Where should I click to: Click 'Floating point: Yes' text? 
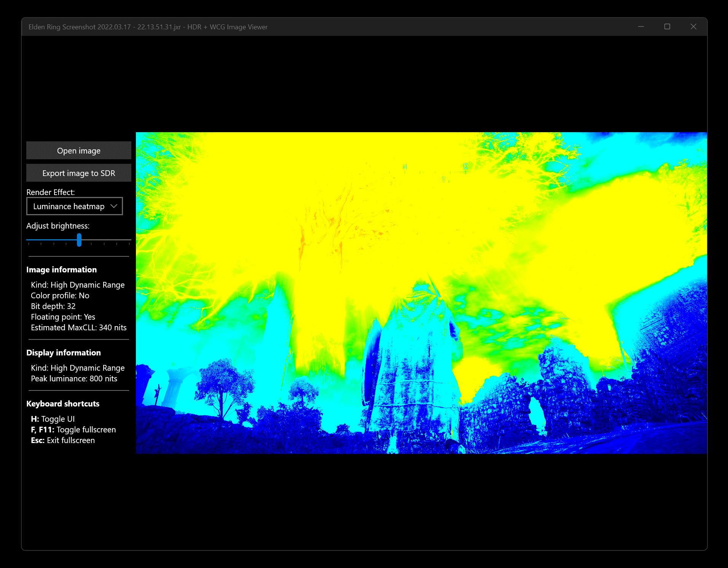[63, 317]
